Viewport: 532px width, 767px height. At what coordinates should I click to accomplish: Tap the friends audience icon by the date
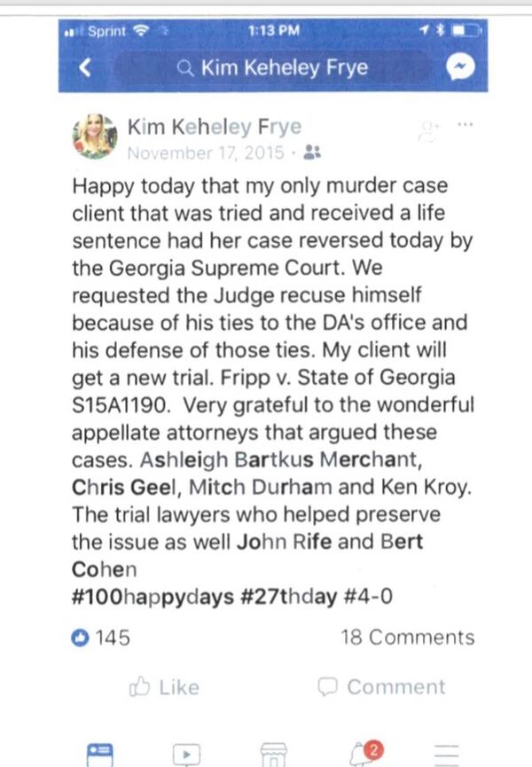point(312,153)
